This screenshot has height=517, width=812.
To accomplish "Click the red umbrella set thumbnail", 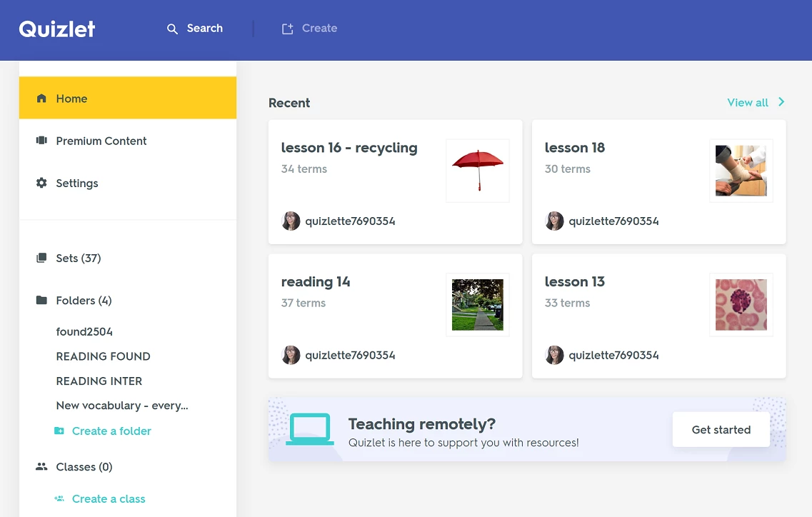I will pos(477,170).
